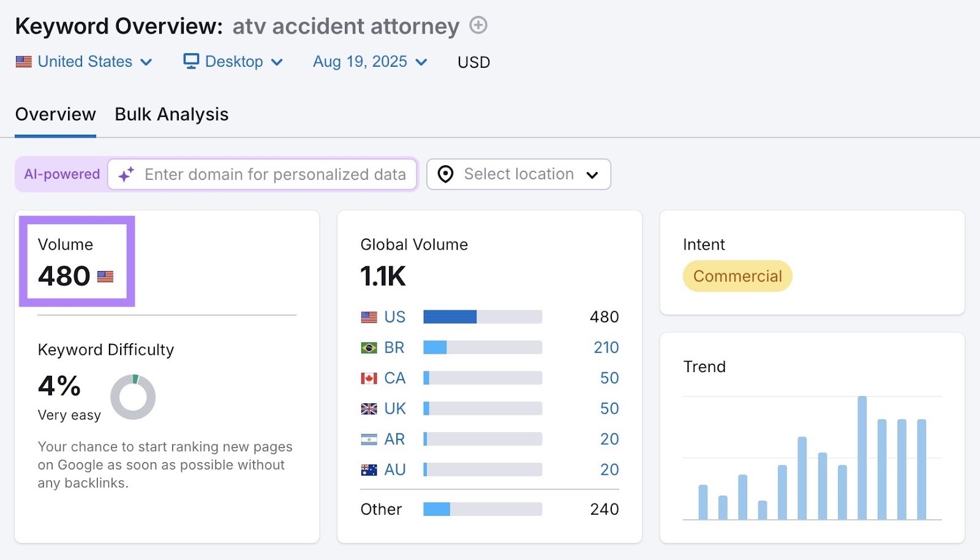Image resolution: width=980 pixels, height=560 pixels.
Task: Click the plus icon next to the keyword title
Action: [x=479, y=26]
